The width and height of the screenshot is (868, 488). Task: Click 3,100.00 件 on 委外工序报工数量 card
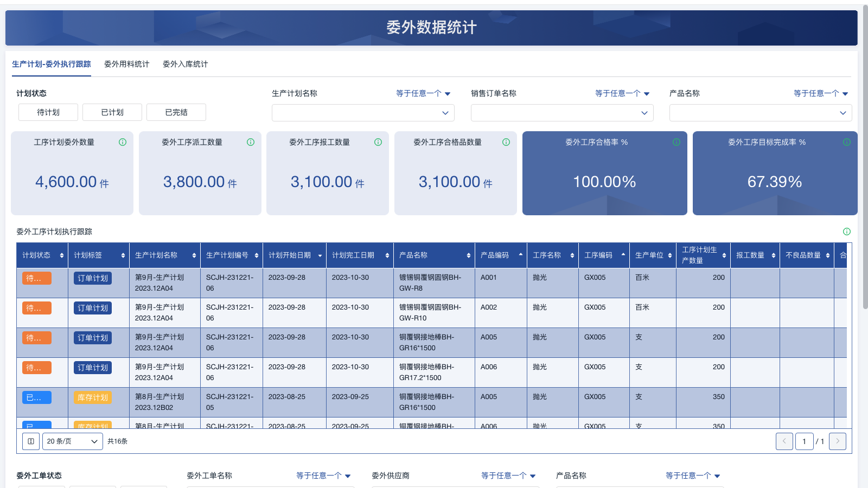tap(328, 182)
